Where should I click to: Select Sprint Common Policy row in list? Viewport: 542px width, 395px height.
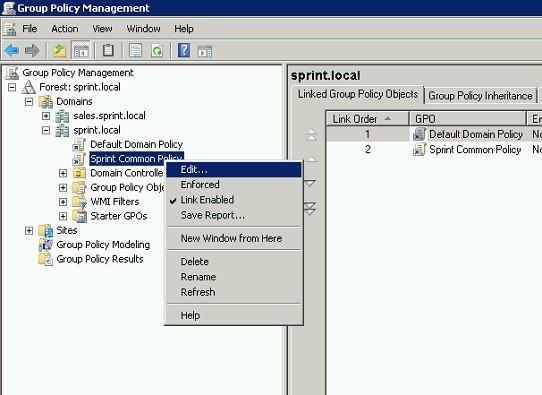click(x=434, y=150)
